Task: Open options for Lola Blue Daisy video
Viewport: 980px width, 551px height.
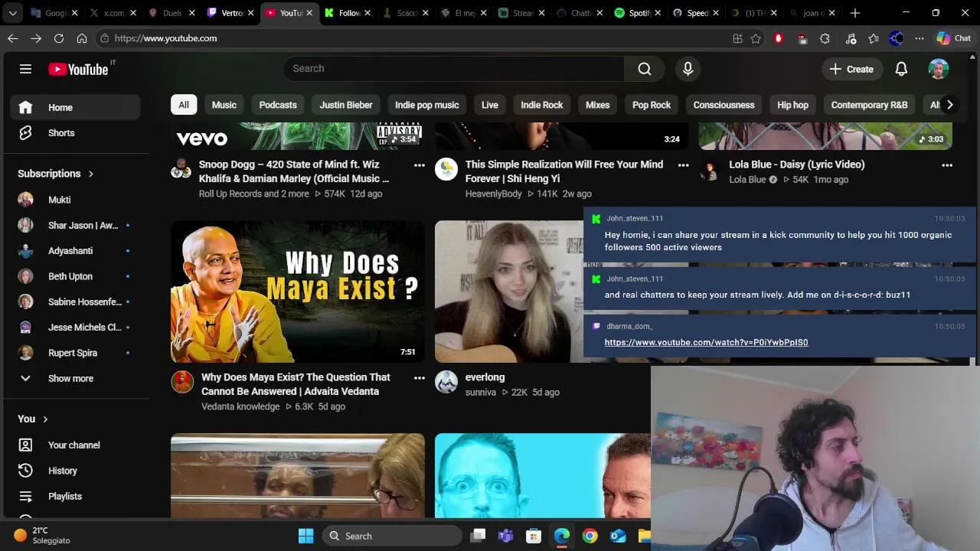Action: (947, 165)
